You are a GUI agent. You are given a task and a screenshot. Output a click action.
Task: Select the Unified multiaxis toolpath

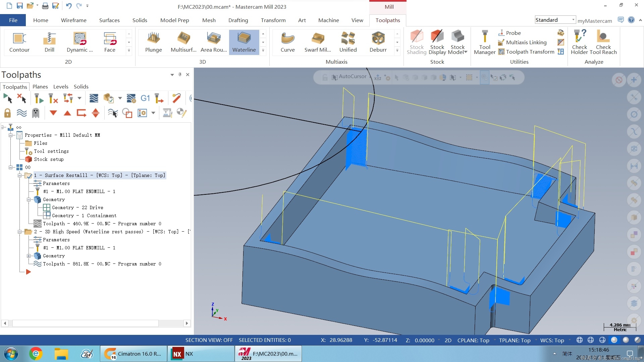[348, 42]
